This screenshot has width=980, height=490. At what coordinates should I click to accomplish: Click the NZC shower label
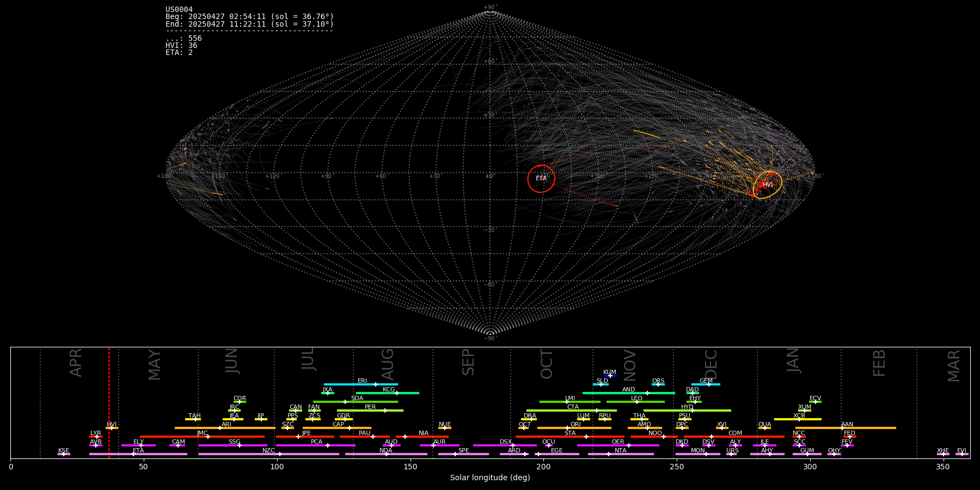(x=269, y=451)
